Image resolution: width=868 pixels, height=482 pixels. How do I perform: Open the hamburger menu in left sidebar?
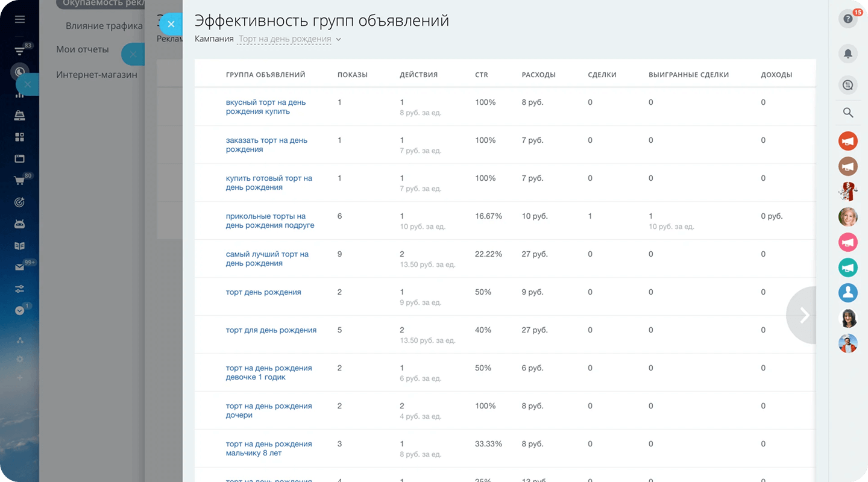pyautogui.click(x=20, y=19)
